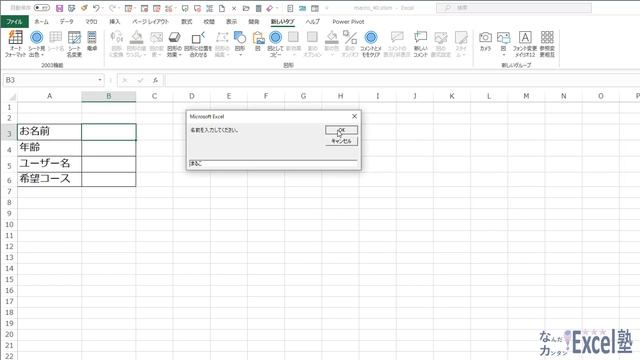
Task: Click the Name Box showing B3
Action: [x=50, y=80]
